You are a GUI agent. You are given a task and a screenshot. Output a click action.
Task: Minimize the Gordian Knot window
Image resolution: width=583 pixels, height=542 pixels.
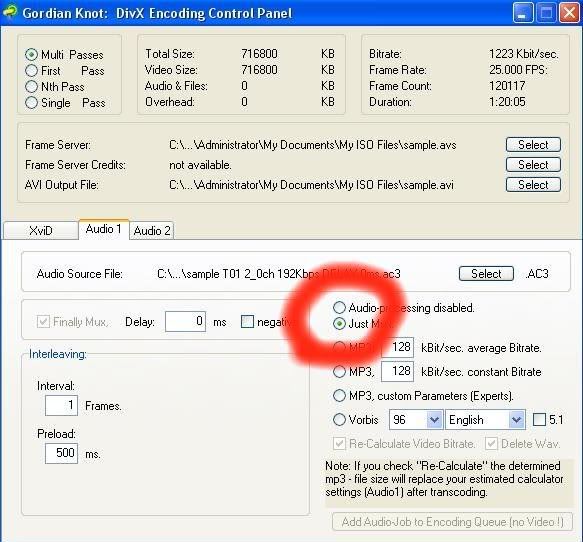point(523,13)
